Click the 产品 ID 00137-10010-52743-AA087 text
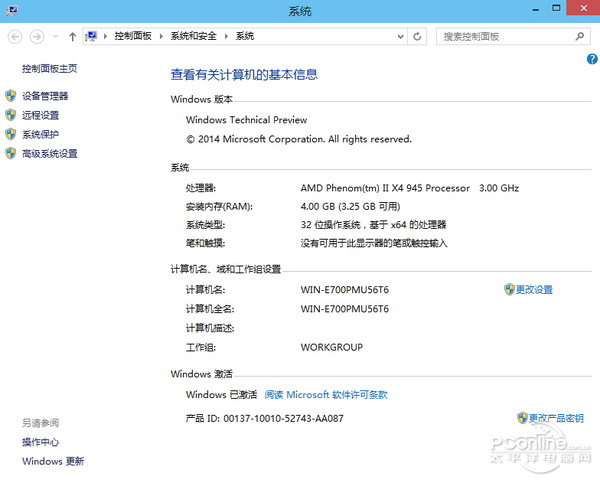The image size is (600, 483). coord(265,418)
